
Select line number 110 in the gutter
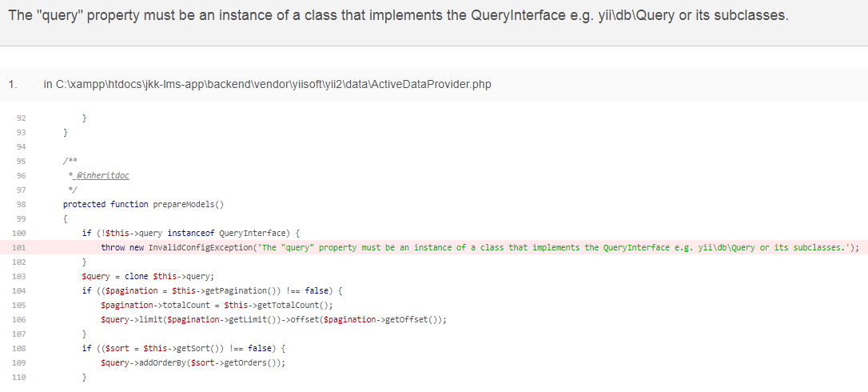click(20, 377)
